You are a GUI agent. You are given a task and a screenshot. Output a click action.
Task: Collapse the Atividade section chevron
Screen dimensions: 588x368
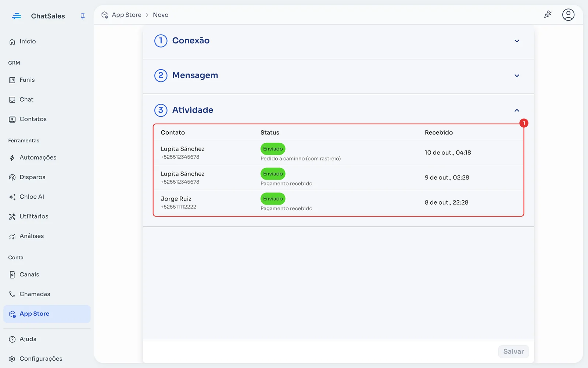(x=517, y=110)
